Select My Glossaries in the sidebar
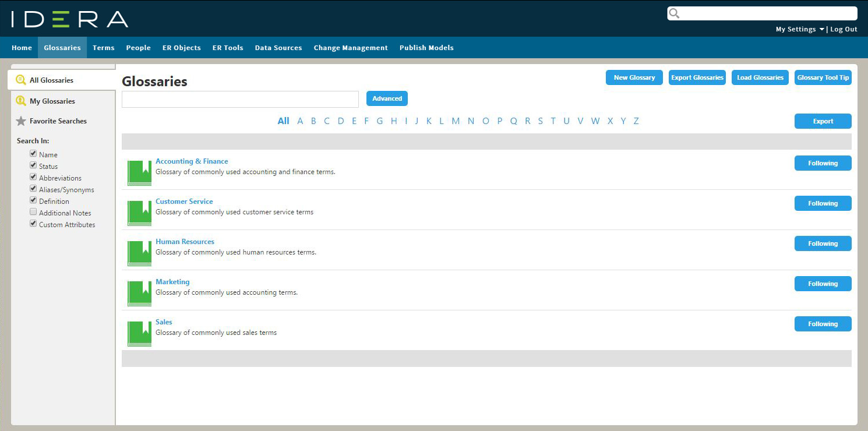Viewport: 868px width, 431px height. pyautogui.click(x=52, y=101)
